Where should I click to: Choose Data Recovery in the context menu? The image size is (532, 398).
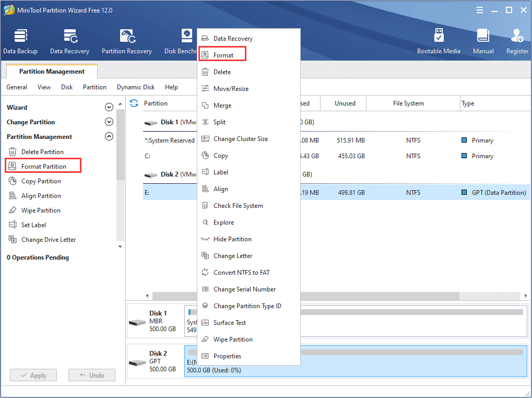click(x=249, y=38)
